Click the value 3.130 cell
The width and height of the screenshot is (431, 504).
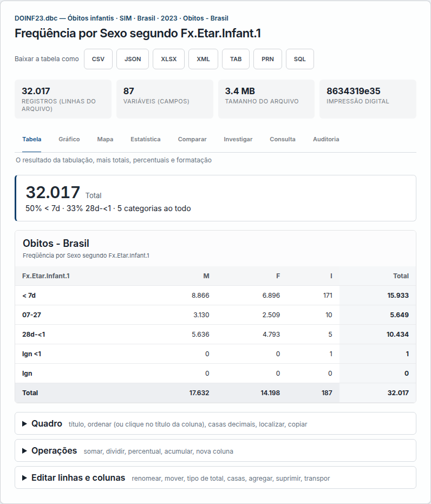(x=201, y=315)
